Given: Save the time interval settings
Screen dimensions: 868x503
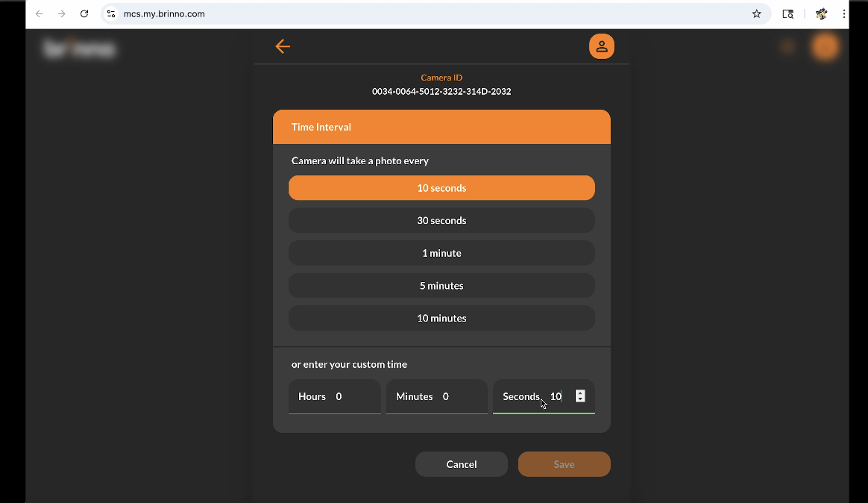Looking at the screenshot, I should pyautogui.click(x=564, y=464).
